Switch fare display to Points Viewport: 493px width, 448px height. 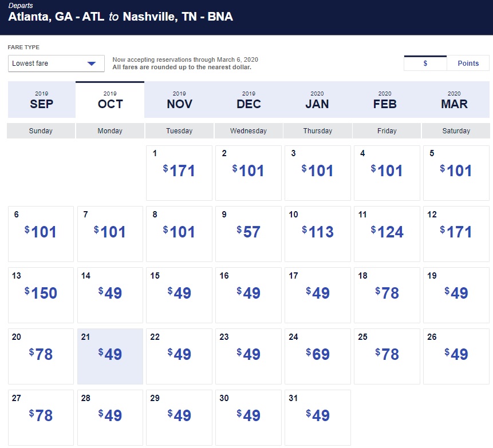(468, 64)
